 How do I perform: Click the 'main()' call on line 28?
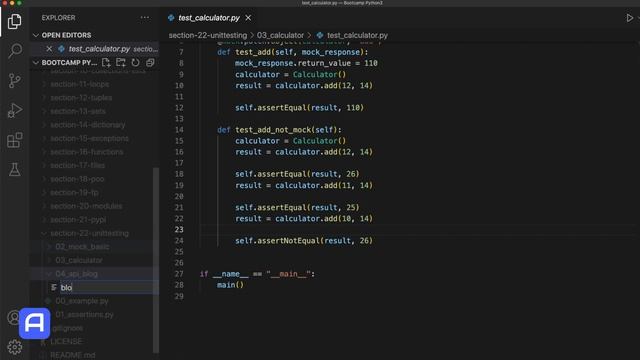click(230, 285)
